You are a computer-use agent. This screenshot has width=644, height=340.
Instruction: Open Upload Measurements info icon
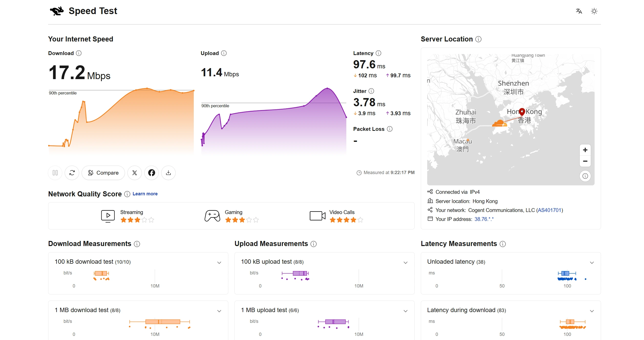[x=314, y=244]
